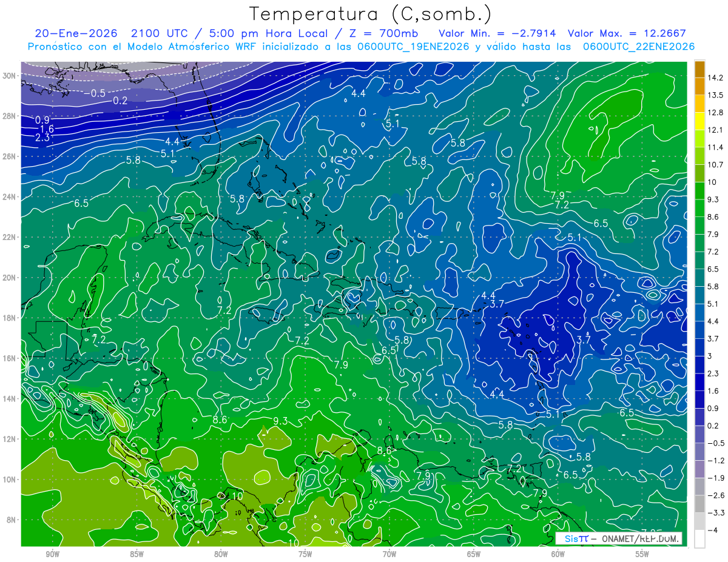
Task: Select the '24N' latitude axis label
Action: point(10,197)
